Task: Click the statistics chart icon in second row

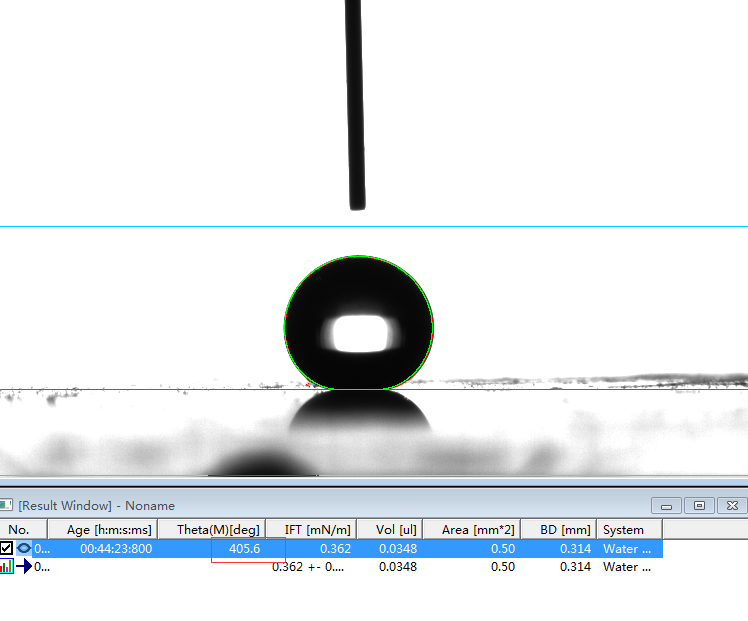Action: tap(7, 567)
